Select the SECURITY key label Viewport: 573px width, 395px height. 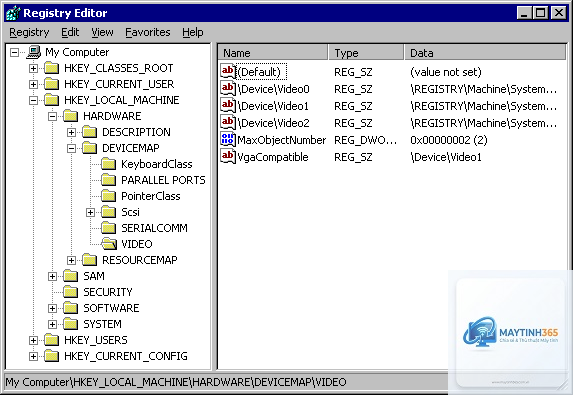pyautogui.click(x=108, y=292)
